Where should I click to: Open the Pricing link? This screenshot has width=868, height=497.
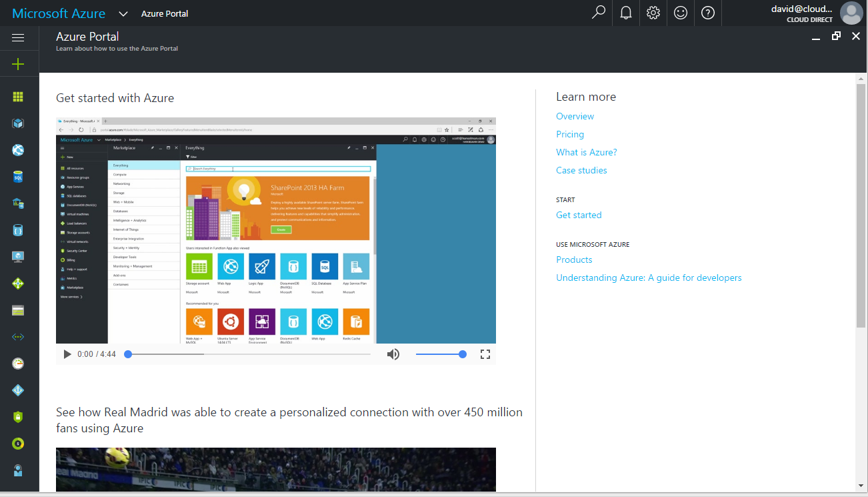click(570, 134)
